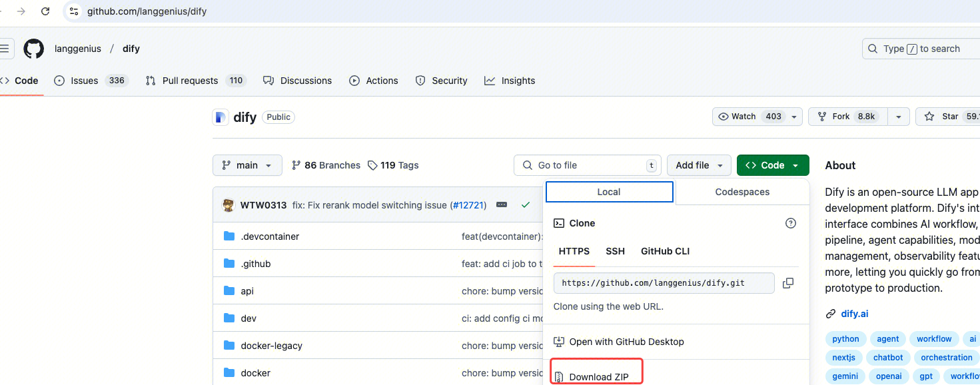
Task: Click the clone URL text field
Action: tap(664, 283)
